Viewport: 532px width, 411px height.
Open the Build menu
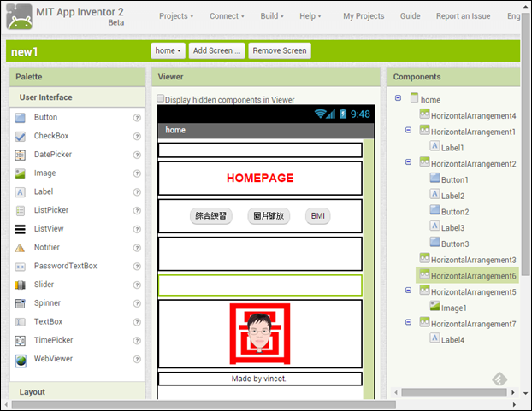click(272, 16)
